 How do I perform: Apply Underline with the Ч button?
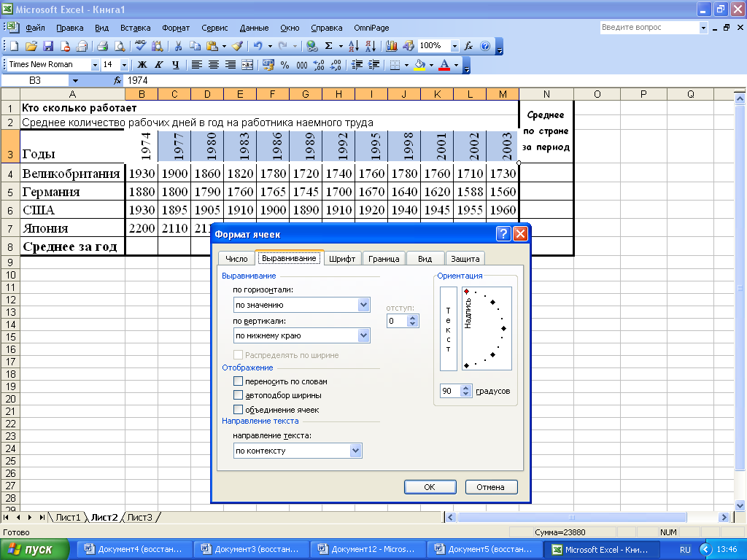(176, 65)
